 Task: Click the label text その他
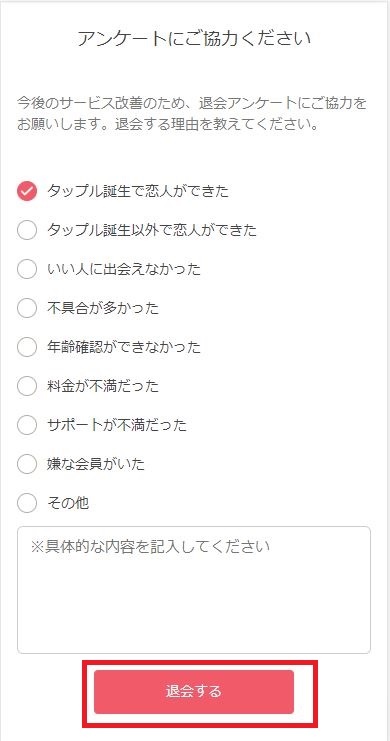click(x=68, y=503)
